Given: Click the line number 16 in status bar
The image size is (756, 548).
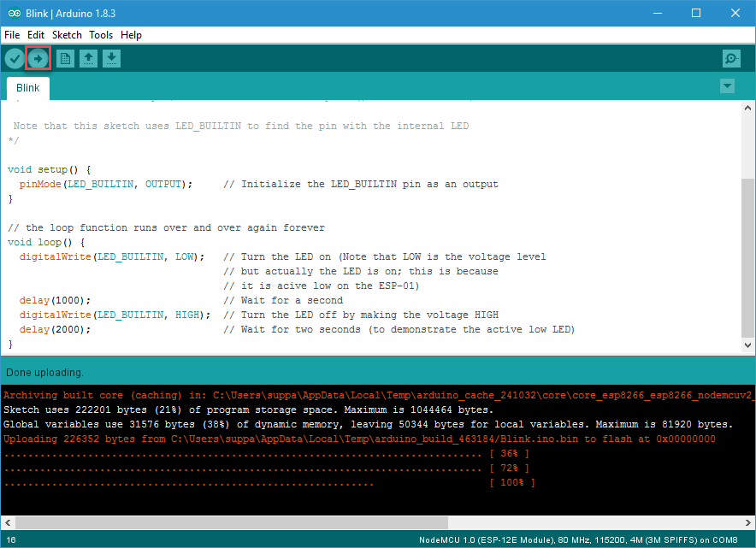Looking at the screenshot, I should pyautogui.click(x=11, y=539).
